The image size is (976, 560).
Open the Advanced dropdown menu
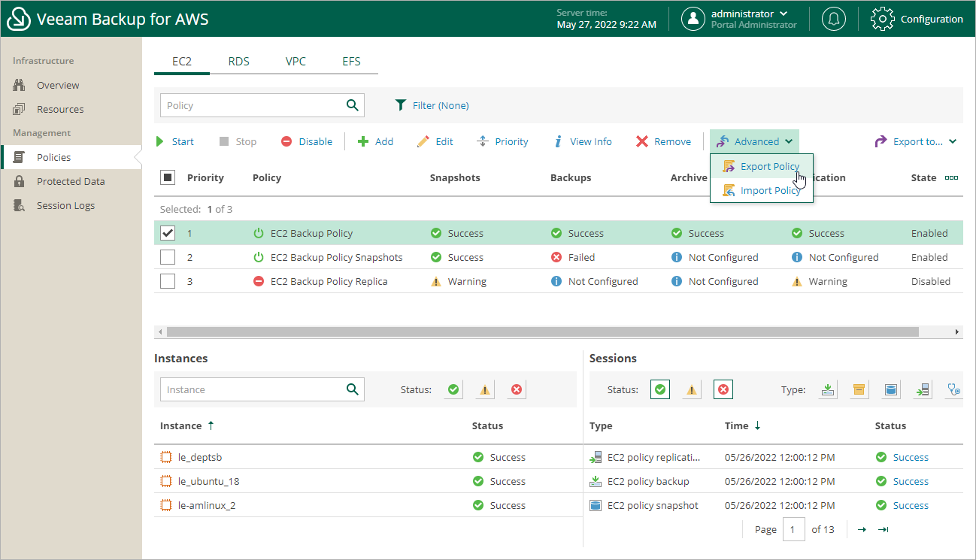pyautogui.click(x=754, y=141)
